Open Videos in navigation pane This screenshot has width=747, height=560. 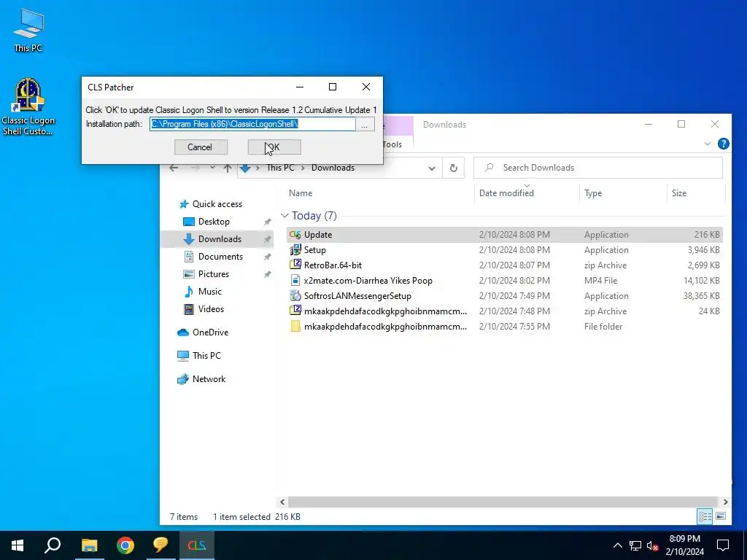[211, 309]
